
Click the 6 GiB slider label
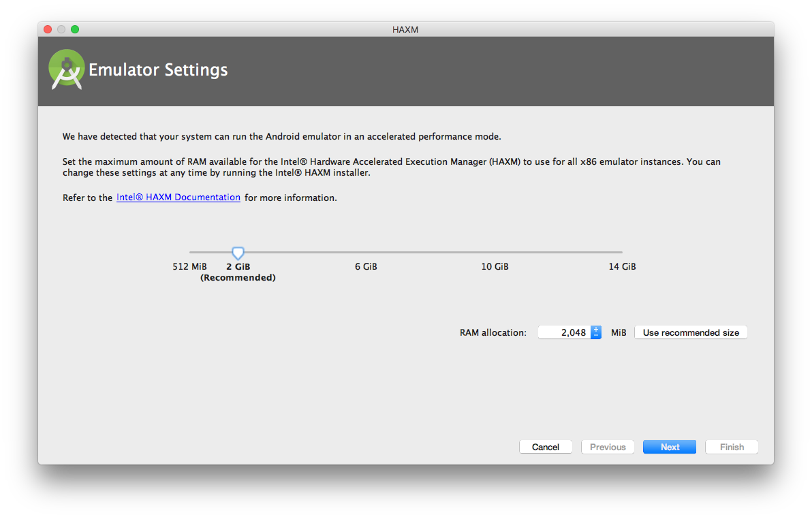366,266
